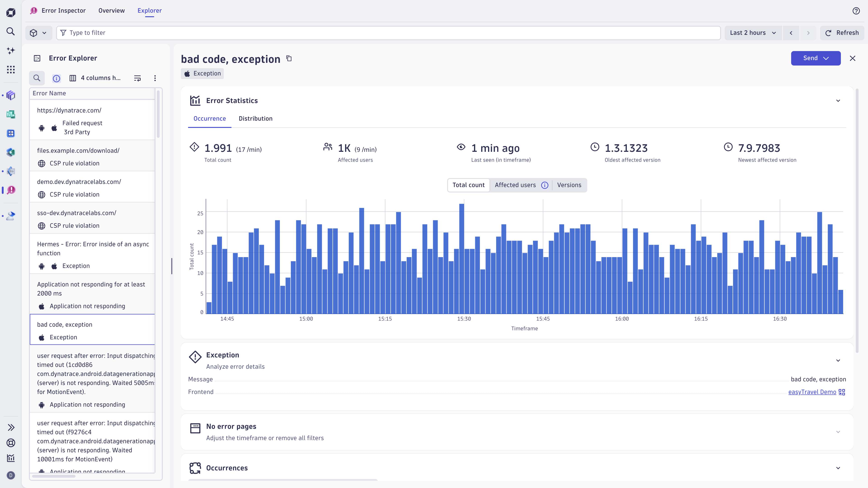
Task: Open the Overview tab
Action: coord(111,10)
